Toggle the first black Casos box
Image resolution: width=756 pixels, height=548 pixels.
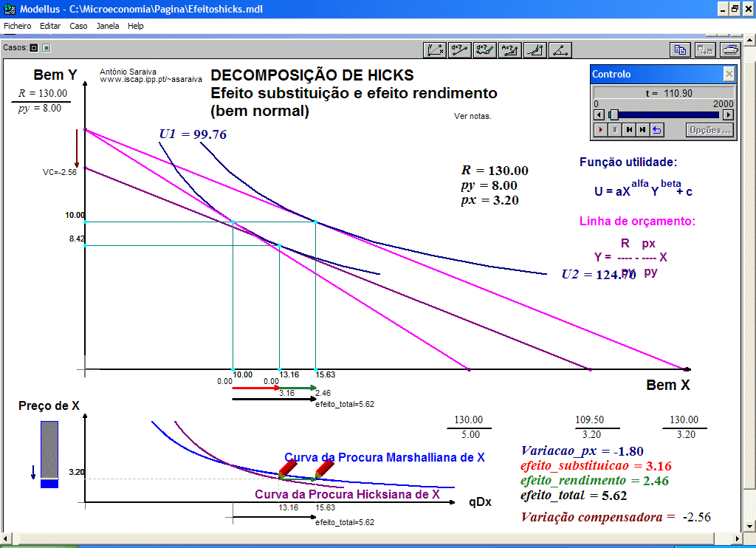tap(34, 48)
